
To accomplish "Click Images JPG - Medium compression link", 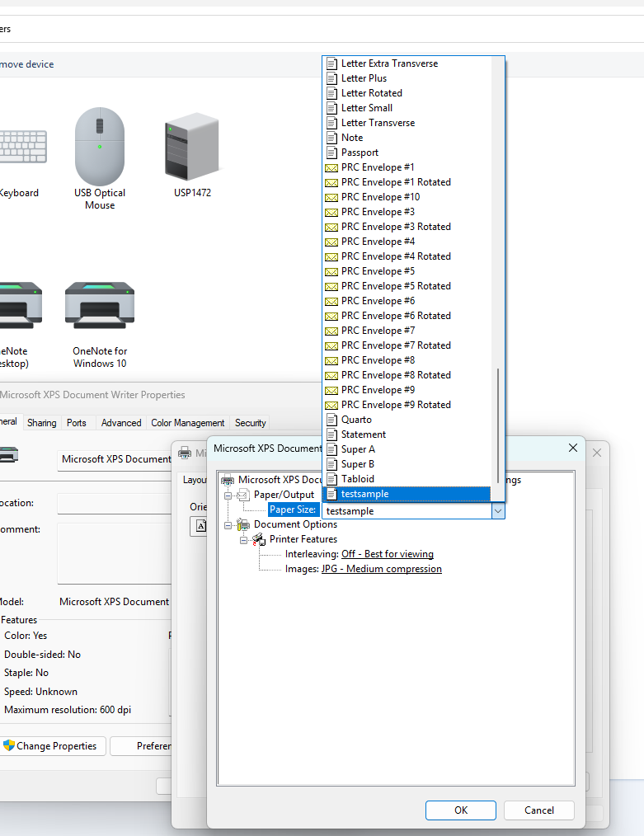I will pyautogui.click(x=381, y=569).
